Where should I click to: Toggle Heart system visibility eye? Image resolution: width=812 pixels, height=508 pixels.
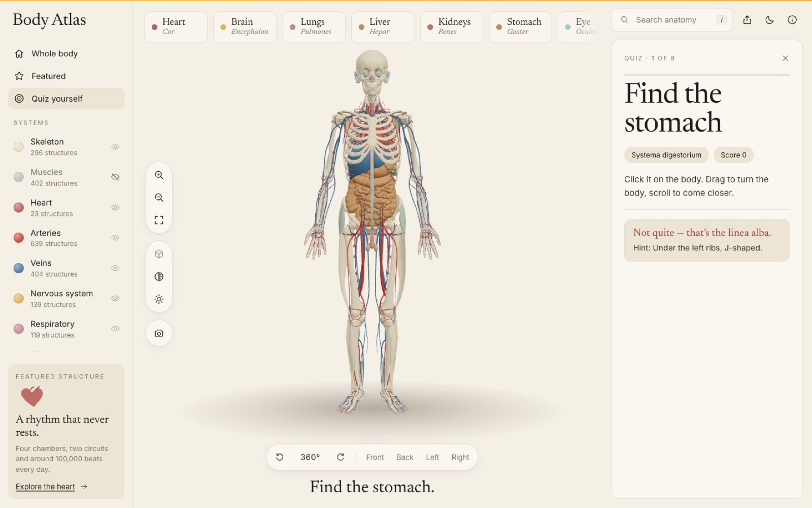[x=115, y=207]
